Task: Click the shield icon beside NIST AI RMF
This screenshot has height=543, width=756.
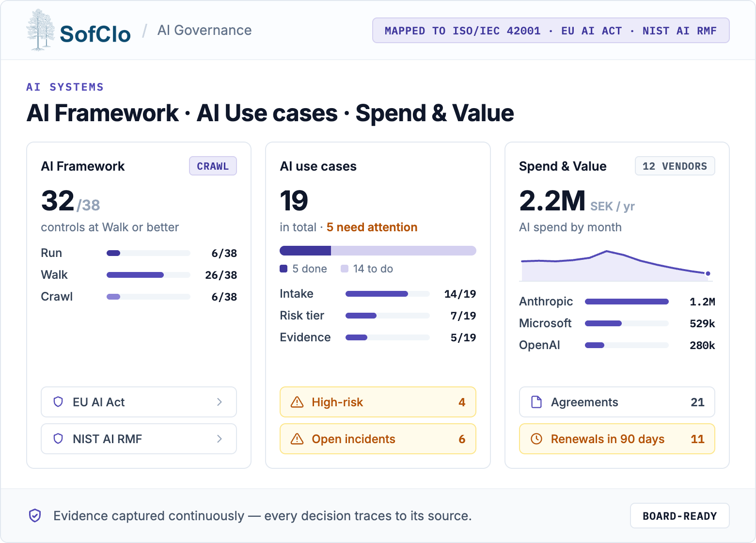Action: click(x=58, y=439)
